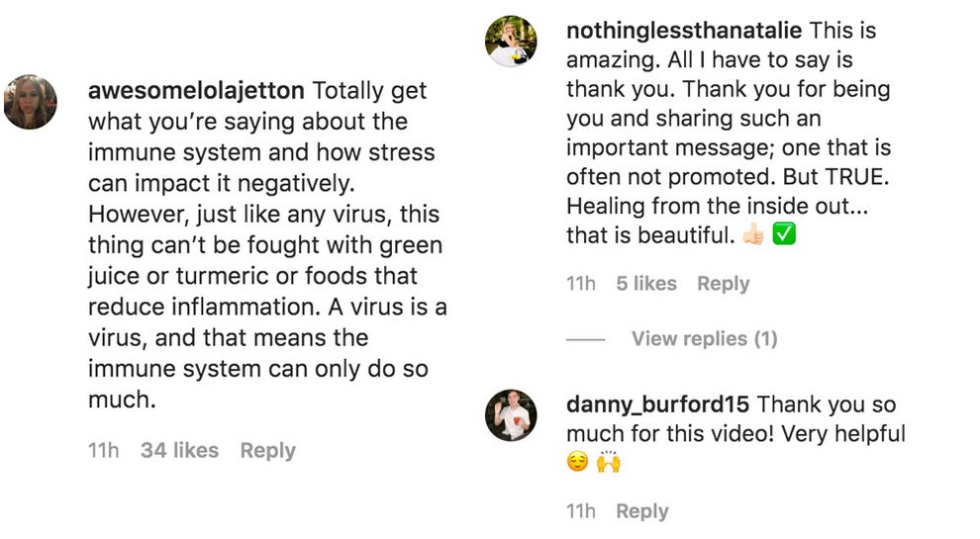Click the timestamp under nothinglessthanatalie's comment
980x539 pixels.
click(581, 284)
